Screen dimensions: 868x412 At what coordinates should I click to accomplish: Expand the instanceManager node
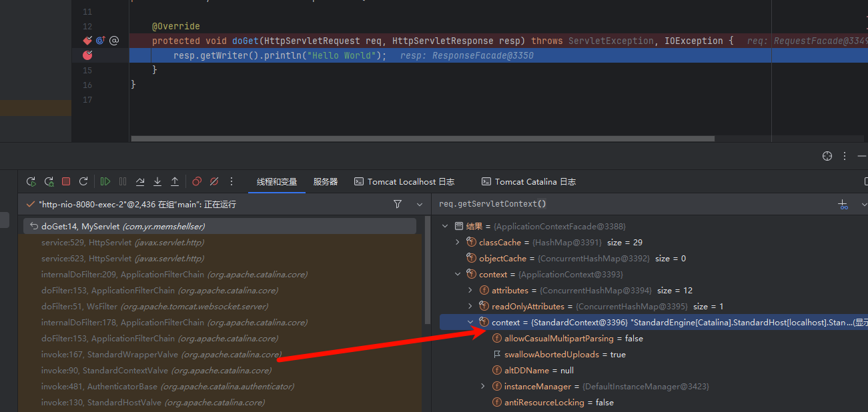(483, 387)
